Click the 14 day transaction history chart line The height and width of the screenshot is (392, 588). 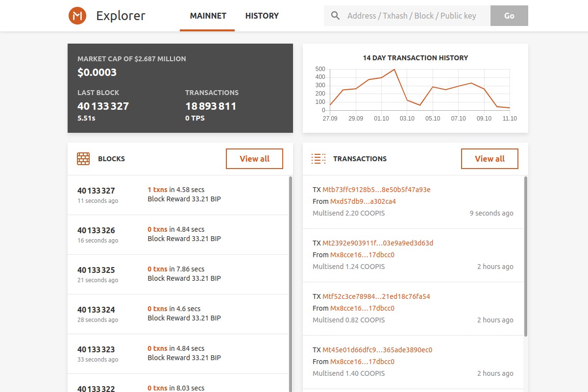tap(420, 89)
